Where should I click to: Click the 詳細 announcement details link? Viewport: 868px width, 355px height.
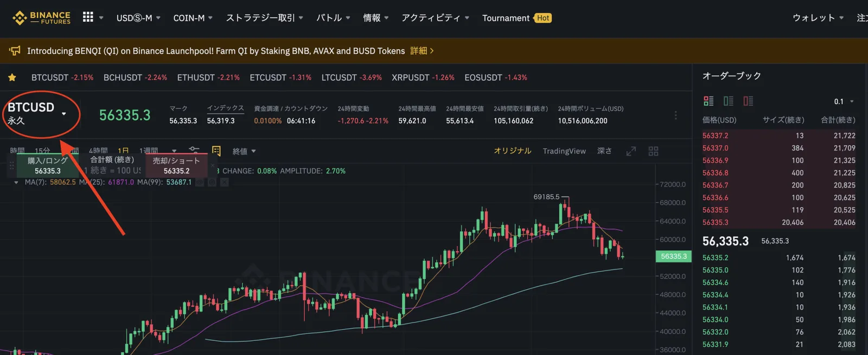tap(422, 51)
